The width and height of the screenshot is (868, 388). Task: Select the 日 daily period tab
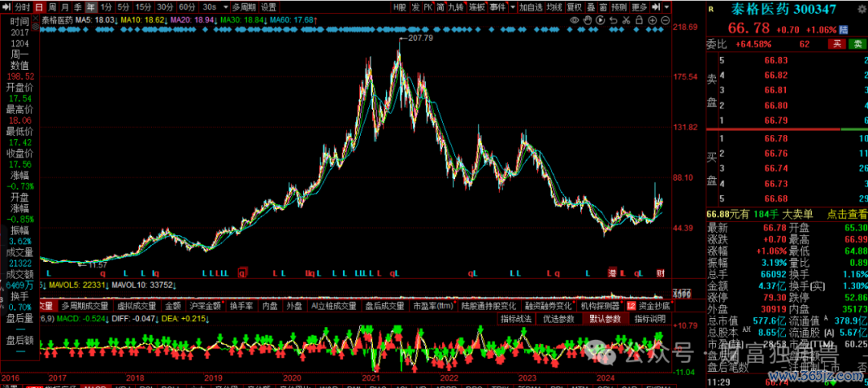[x=39, y=7]
